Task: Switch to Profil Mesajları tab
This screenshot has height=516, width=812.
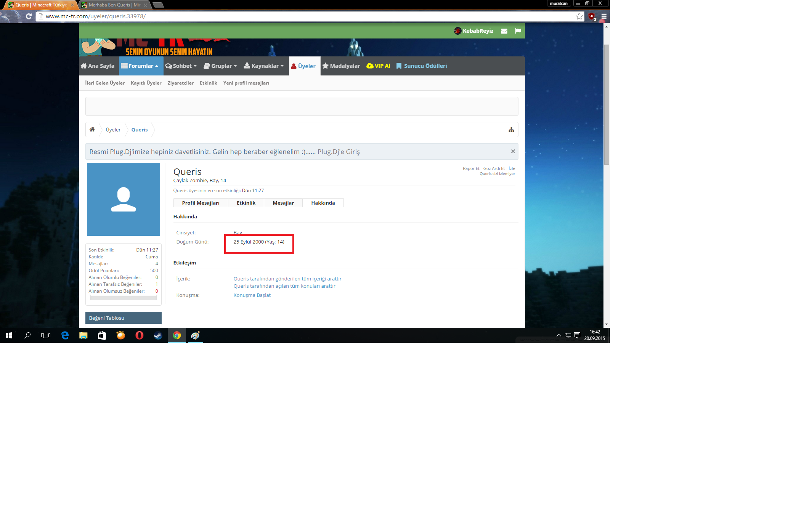Action: pos(201,203)
